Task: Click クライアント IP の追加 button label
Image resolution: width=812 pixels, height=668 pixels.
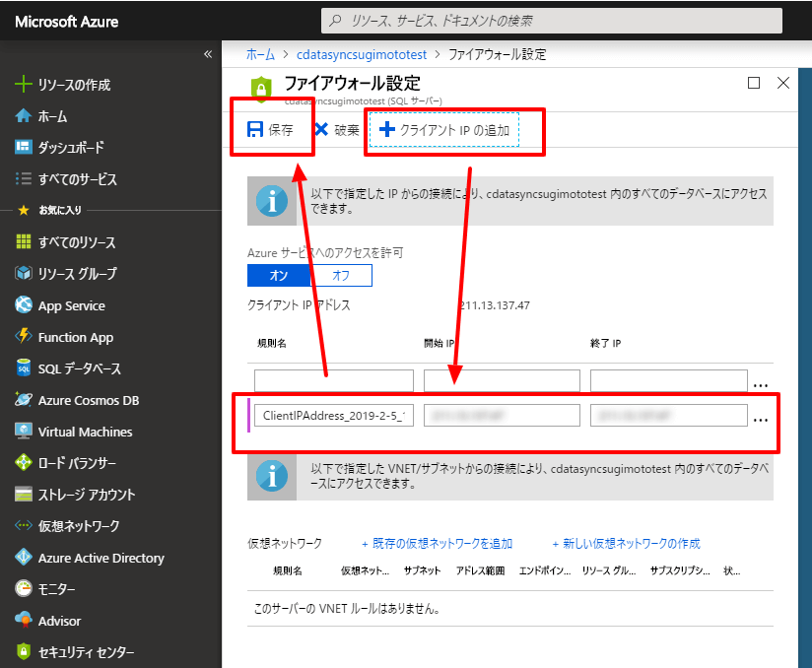Action: (x=454, y=130)
